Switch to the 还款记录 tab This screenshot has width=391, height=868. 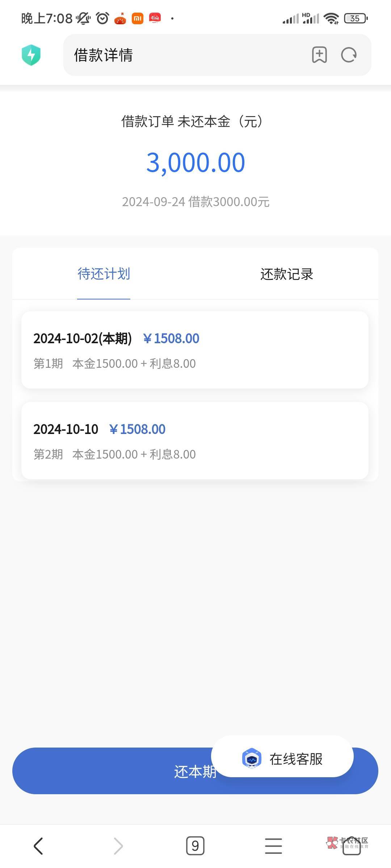coord(286,274)
